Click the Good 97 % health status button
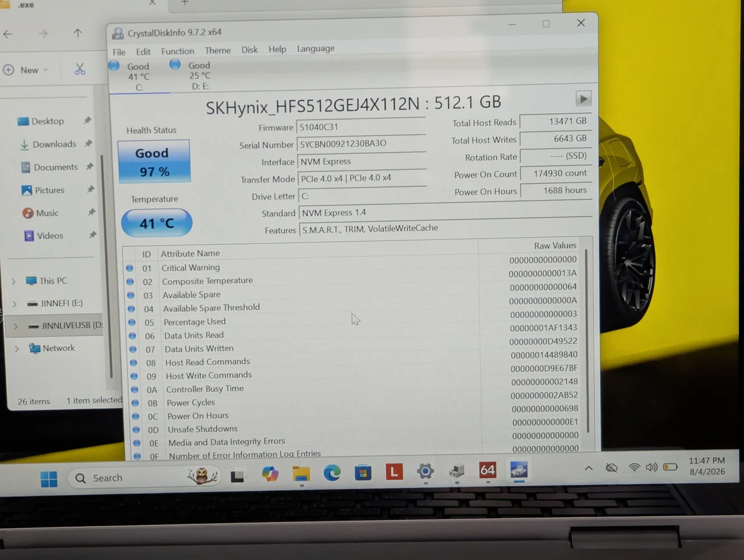 [x=153, y=161]
